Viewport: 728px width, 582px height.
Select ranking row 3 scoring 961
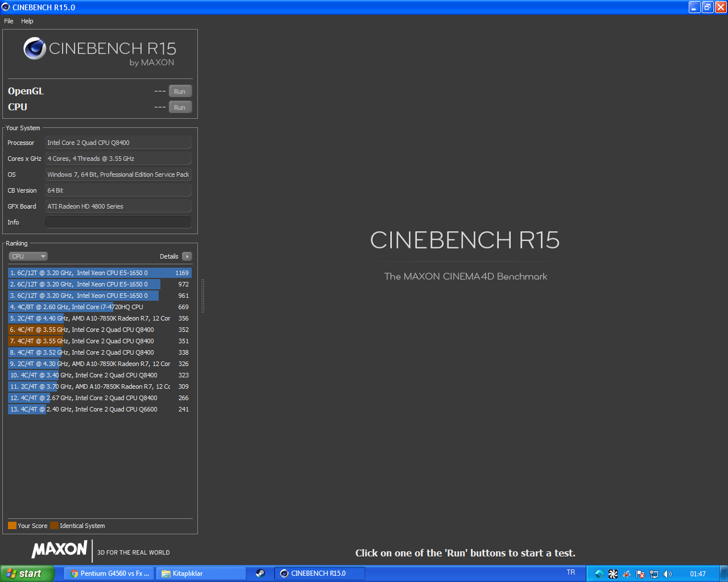[100, 296]
